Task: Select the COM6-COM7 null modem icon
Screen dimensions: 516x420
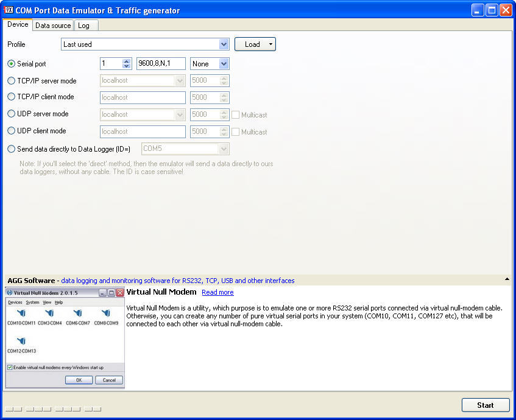Action: [77, 313]
